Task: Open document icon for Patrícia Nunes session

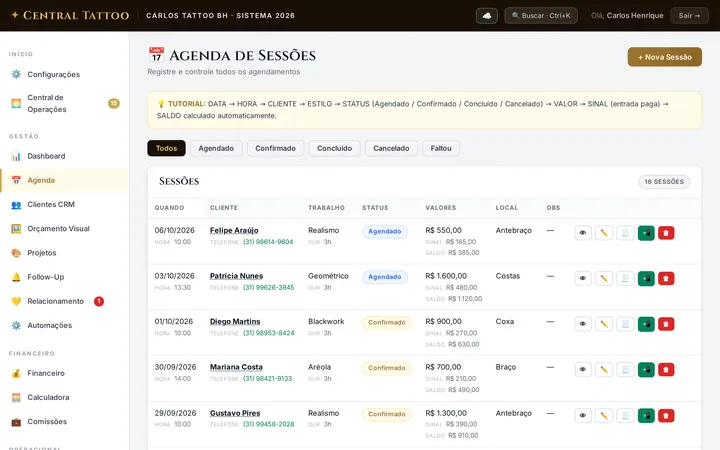Action: click(x=625, y=278)
